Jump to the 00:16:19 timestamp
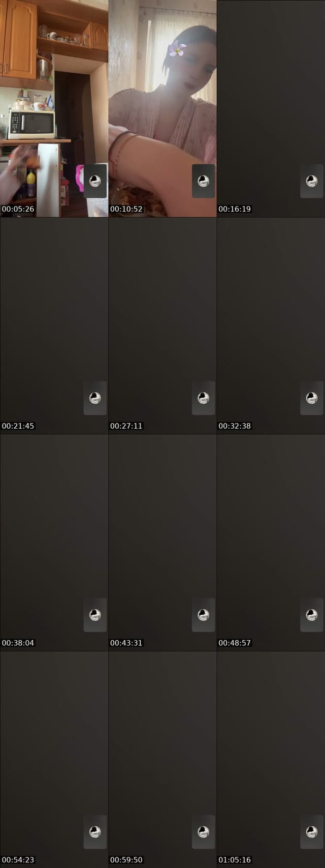The height and width of the screenshot is (868, 325). (235, 209)
